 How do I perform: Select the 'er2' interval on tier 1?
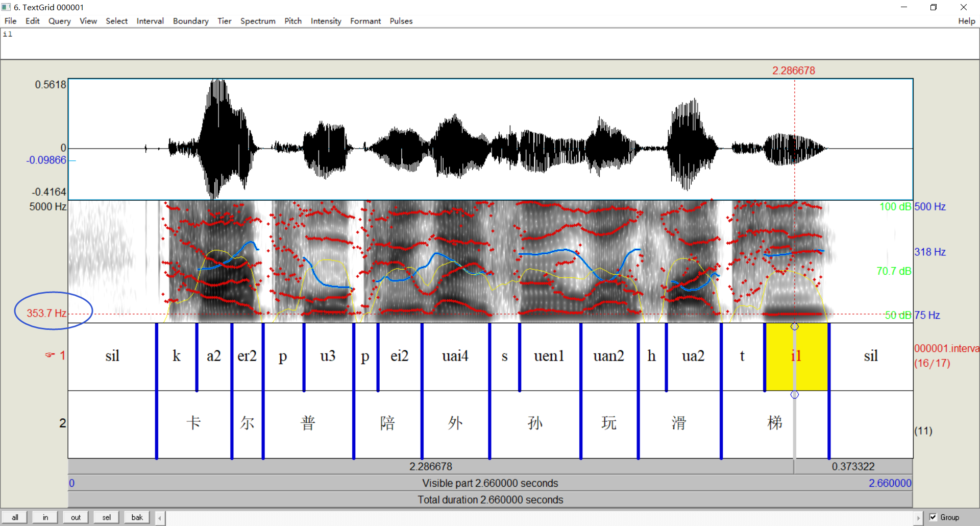(x=247, y=356)
